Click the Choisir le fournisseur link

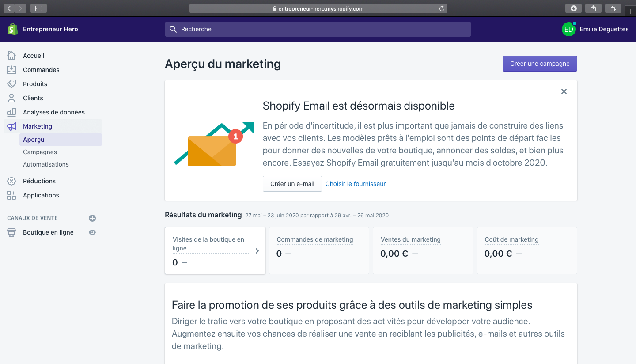356,184
